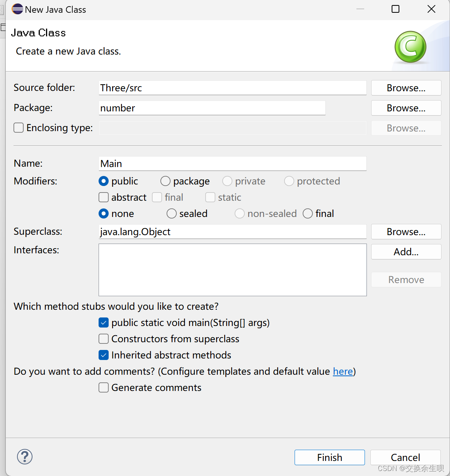The width and height of the screenshot is (450, 476).
Task: Add an interface with Add button
Action: tap(406, 252)
